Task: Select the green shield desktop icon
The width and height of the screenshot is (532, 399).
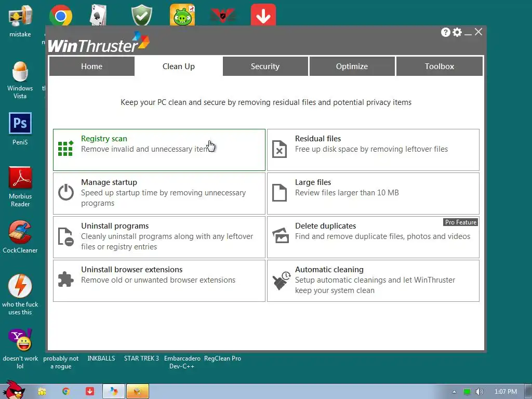Action: (x=142, y=15)
